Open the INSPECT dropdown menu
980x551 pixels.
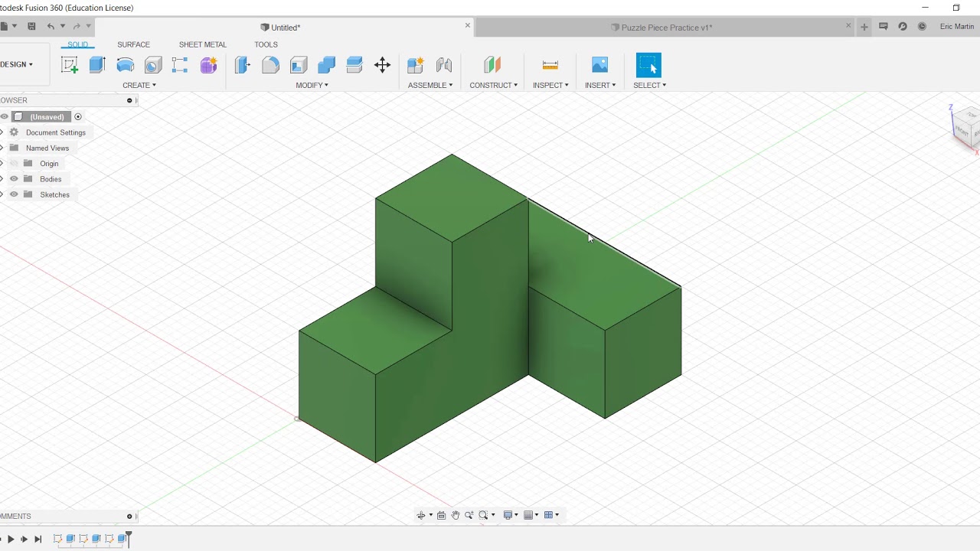pyautogui.click(x=550, y=85)
